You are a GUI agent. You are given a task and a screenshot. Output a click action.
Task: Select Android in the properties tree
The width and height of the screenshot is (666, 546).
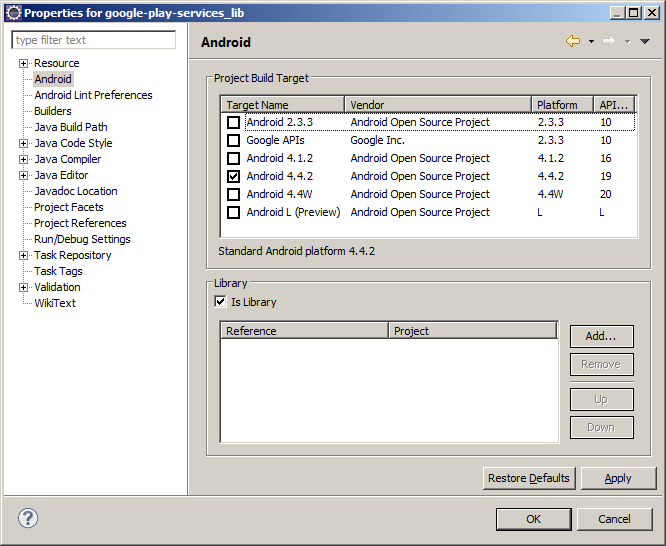pyautogui.click(x=53, y=79)
